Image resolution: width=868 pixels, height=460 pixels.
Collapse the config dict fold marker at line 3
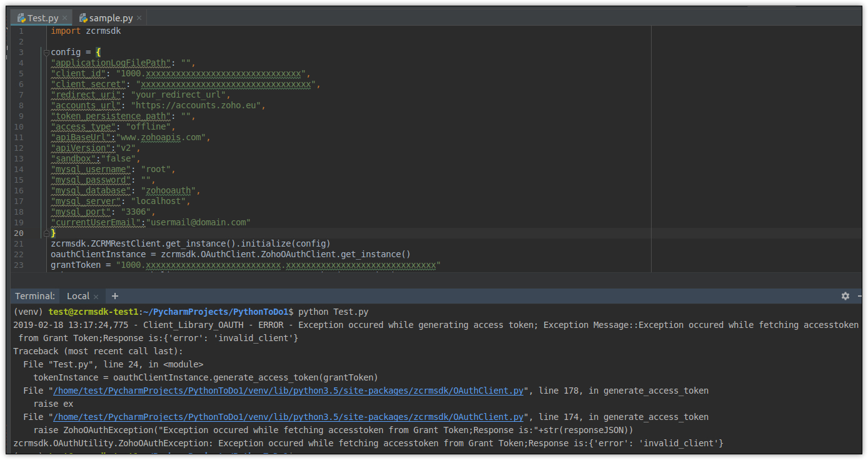tap(46, 53)
